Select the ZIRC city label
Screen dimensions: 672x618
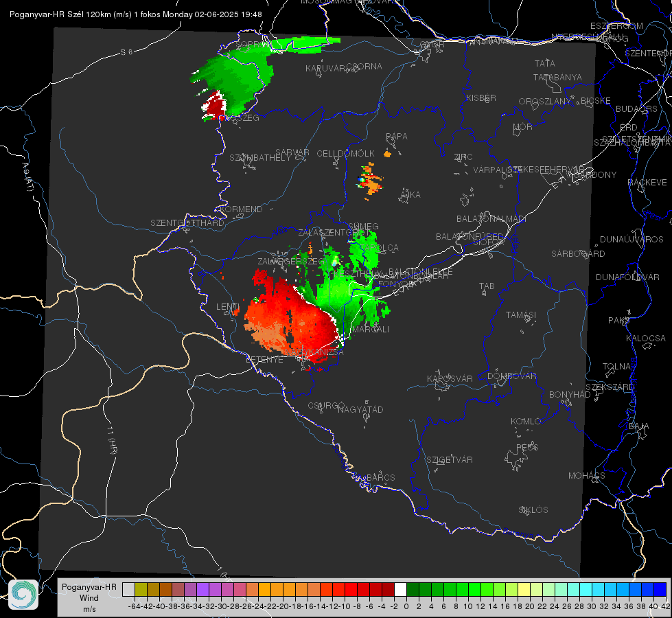click(463, 157)
